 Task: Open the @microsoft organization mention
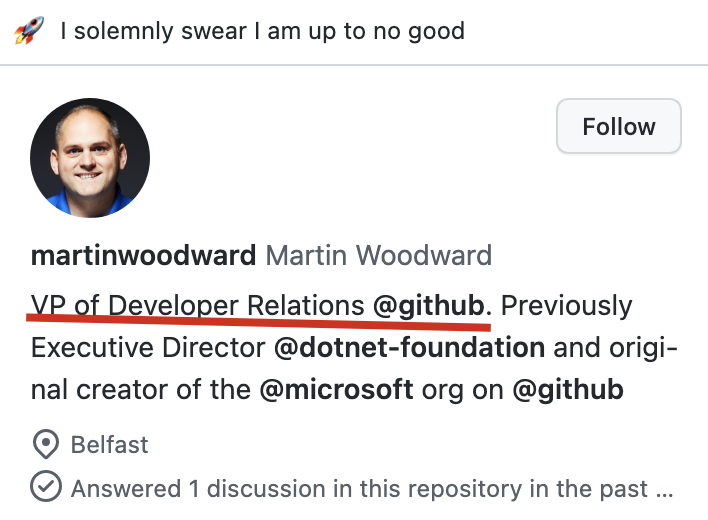coord(336,390)
